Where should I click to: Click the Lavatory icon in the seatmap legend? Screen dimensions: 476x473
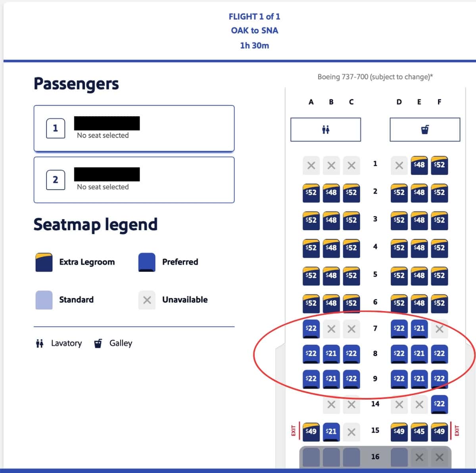coord(40,343)
